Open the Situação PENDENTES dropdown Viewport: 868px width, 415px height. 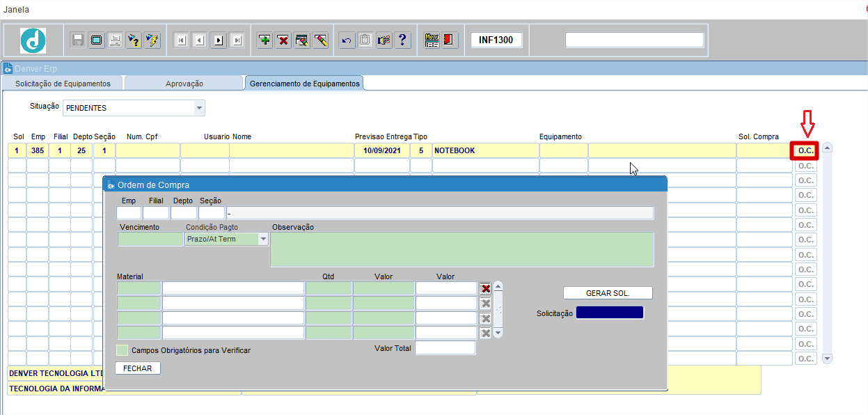point(200,108)
